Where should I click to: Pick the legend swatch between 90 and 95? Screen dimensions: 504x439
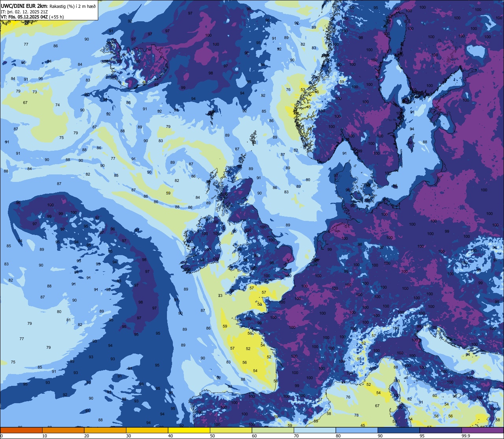pyautogui.click(x=399, y=430)
